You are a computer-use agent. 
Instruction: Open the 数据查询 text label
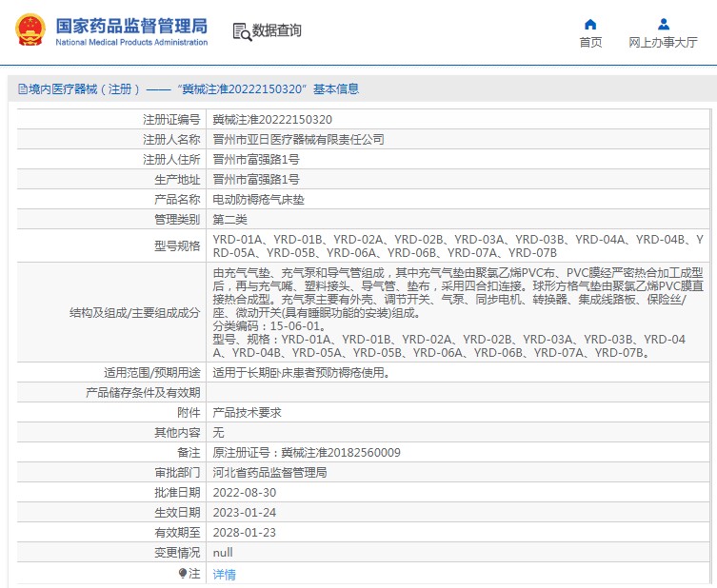[x=277, y=31]
